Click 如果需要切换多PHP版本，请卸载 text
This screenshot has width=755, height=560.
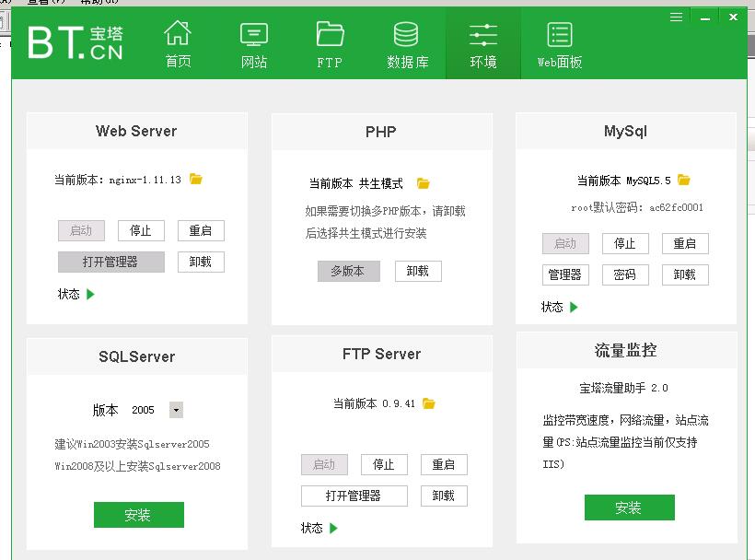pos(385,211)
